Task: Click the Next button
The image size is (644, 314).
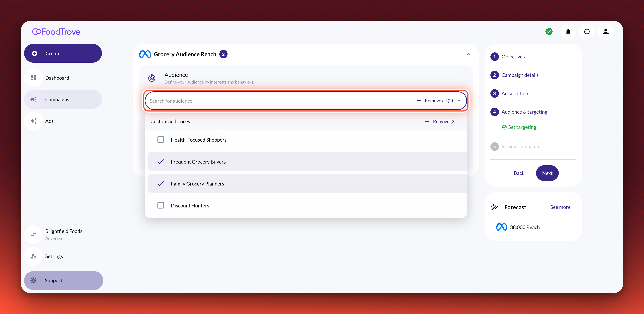Action: [547, 173]
